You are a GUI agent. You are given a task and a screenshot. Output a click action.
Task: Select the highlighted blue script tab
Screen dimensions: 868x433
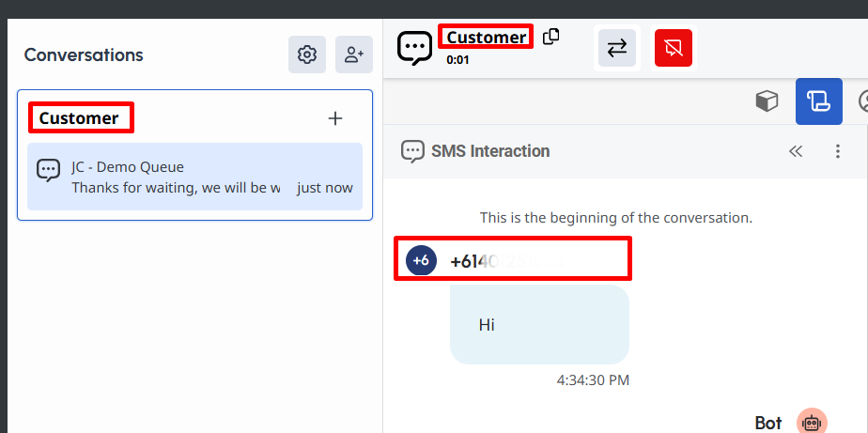(x=818, y=101)
